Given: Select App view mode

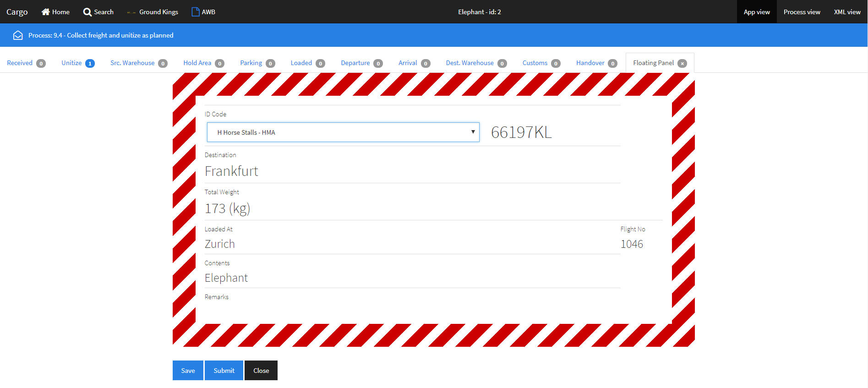Looking at the screenshot, I should [756, 12].
